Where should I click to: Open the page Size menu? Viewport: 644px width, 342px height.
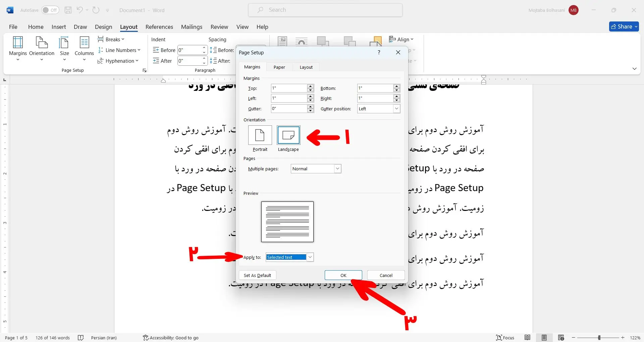(x=64, y=49)
